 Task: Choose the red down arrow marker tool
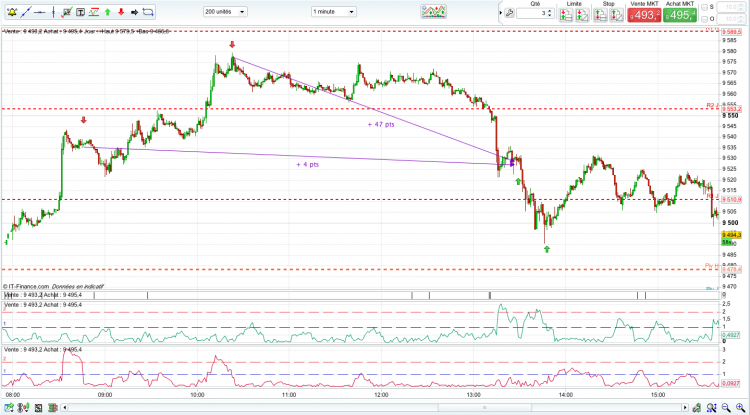coord(121,12)
